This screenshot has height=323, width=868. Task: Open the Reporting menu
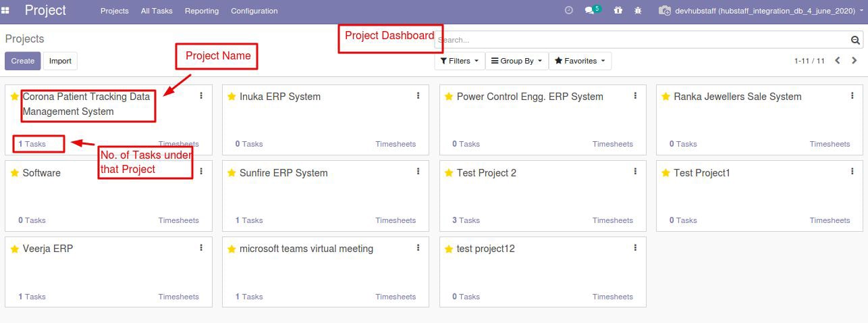pos(202,11)
